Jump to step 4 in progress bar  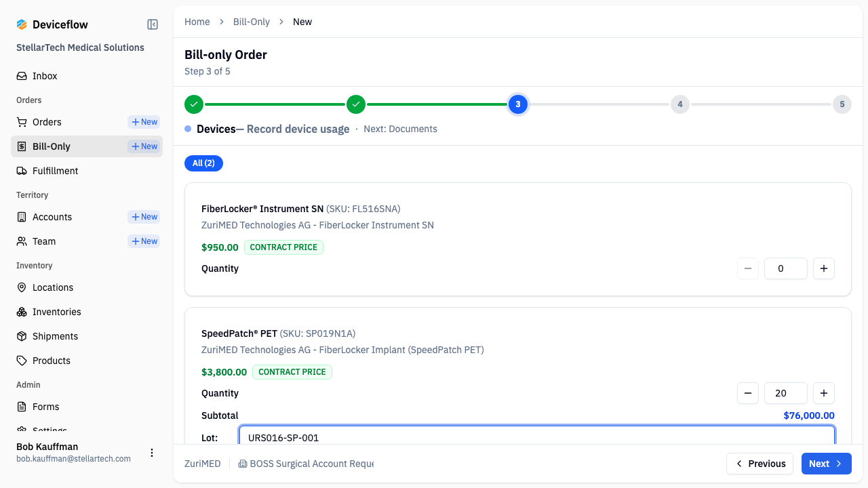coord(680,104)
